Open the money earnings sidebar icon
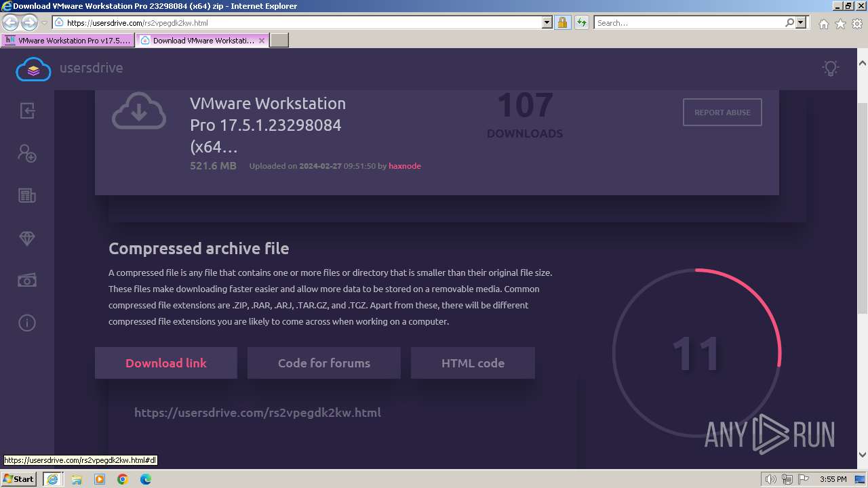This screenshot has width=868, height=488. point(27,281)
